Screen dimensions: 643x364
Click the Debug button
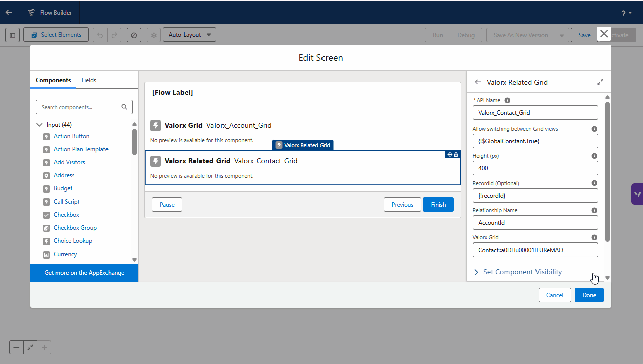click(466, 35)
